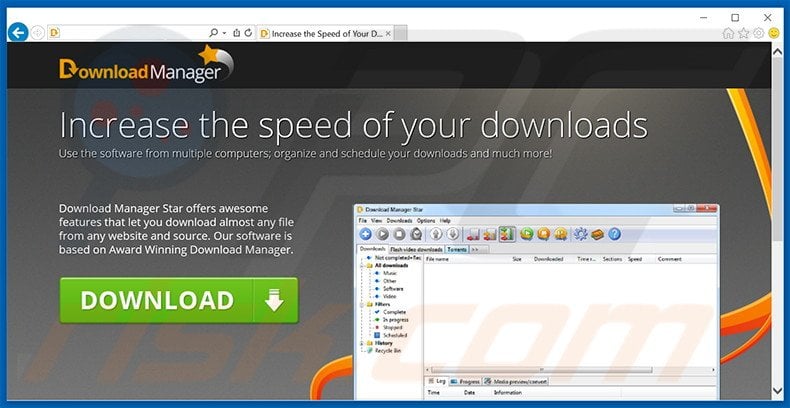Open View menu in Download Manager Star
Screen dimensions: 790x408
point(376,221)
